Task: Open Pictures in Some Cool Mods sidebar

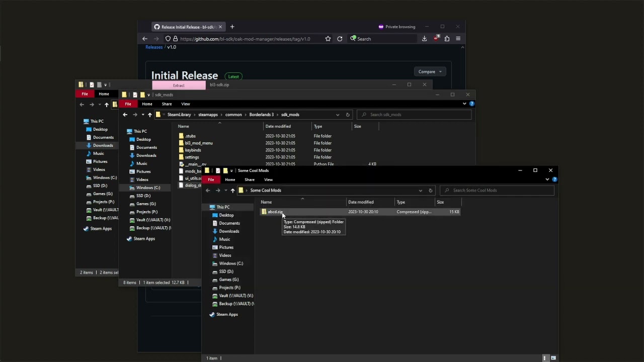Action: click(226, 247)
